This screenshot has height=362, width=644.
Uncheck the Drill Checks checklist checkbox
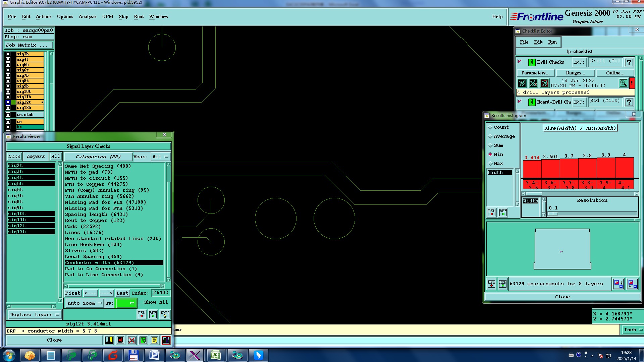tap(520, 61)
